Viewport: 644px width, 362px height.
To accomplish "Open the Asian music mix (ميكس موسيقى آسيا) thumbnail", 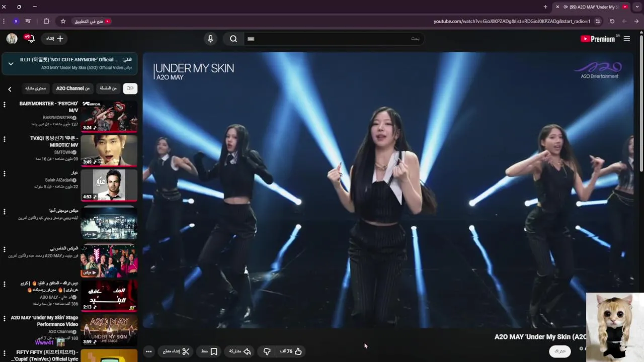I will (109, 223).
